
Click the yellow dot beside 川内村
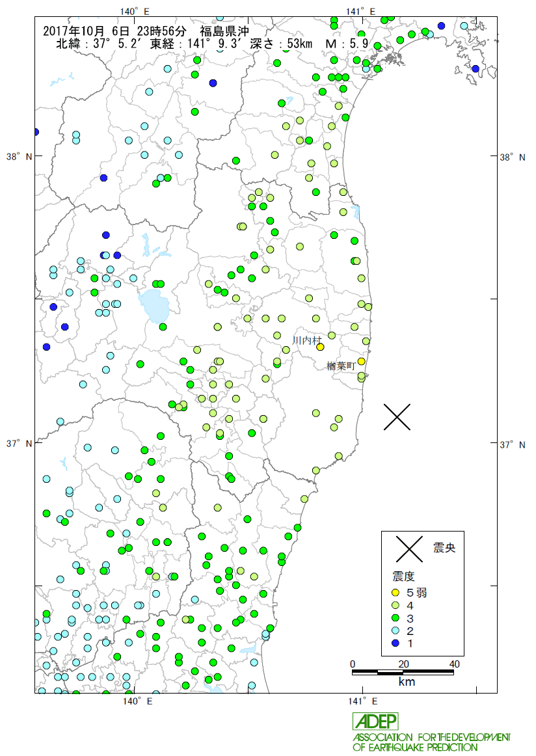[320, 347]
